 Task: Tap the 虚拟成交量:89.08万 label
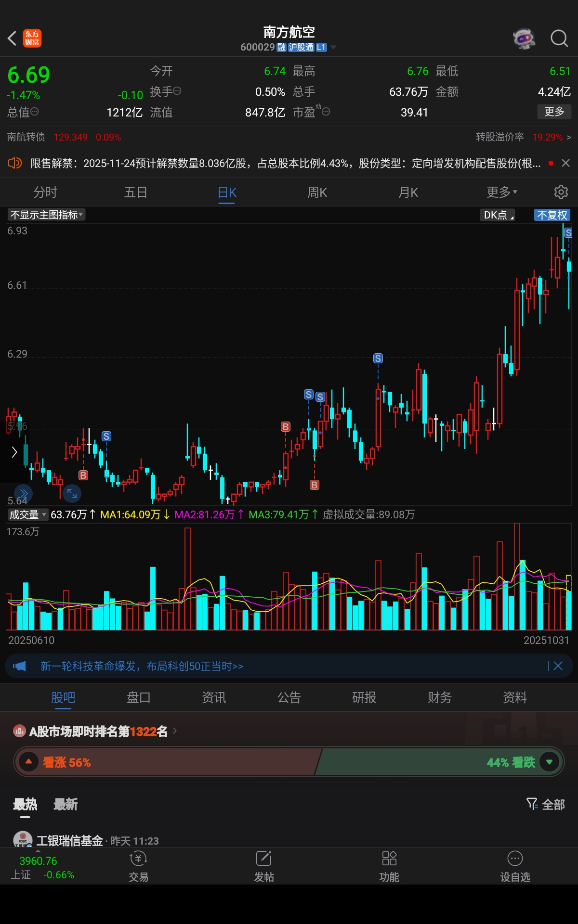point(368,514)
